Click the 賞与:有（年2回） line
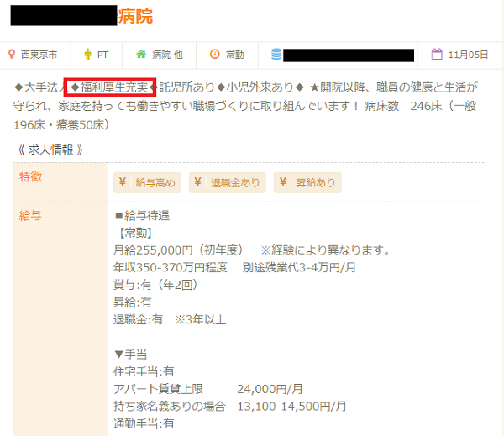Image resolution: width=504 pixels, height=436 pixels. [155, 285]
